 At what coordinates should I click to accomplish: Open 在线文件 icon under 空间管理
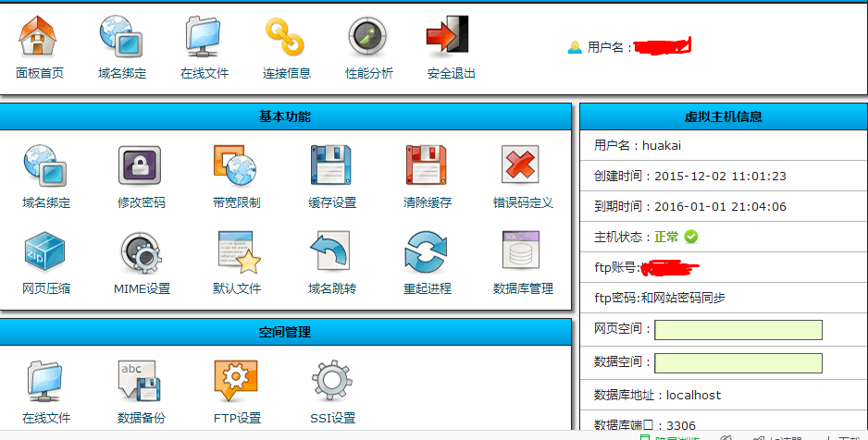click(x=44, y=382)
